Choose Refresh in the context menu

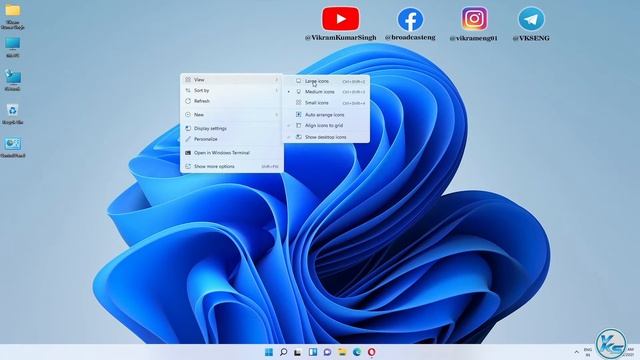tap(231, 101)
